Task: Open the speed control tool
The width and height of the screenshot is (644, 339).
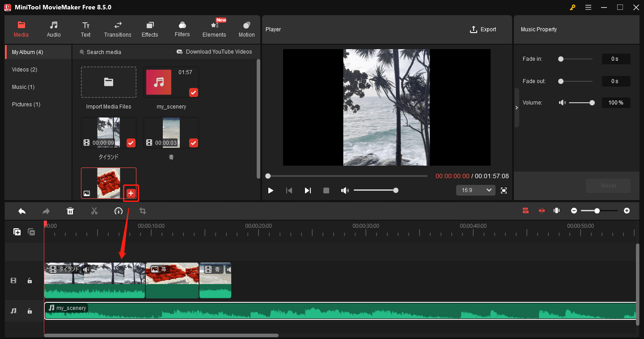Action: coord(119,211)
